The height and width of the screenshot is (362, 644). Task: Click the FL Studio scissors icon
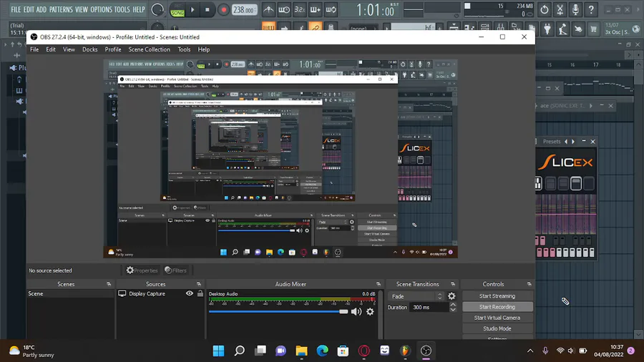click(560, 9)
